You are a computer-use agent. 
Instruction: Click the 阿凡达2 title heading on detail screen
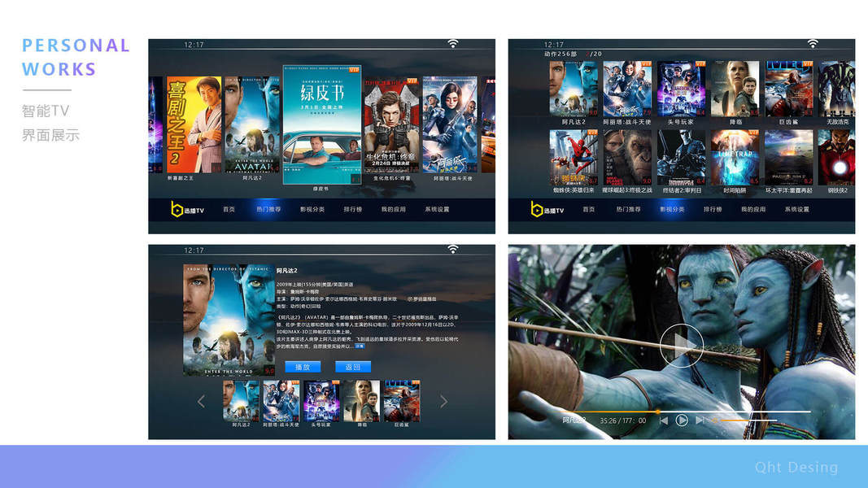[286, 271]
